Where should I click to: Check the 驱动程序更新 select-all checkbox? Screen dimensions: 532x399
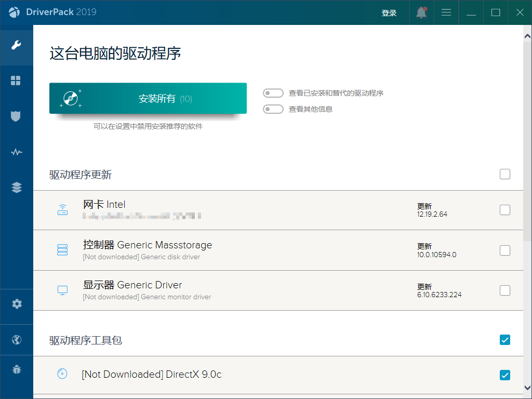[x=504, y=174]
